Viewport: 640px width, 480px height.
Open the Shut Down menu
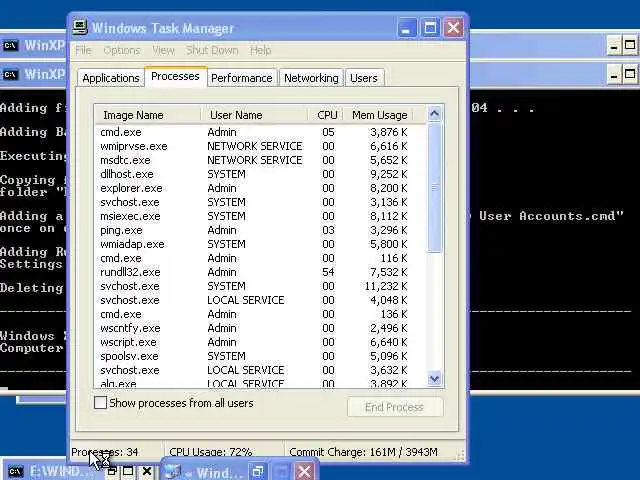tap(212, 50)
